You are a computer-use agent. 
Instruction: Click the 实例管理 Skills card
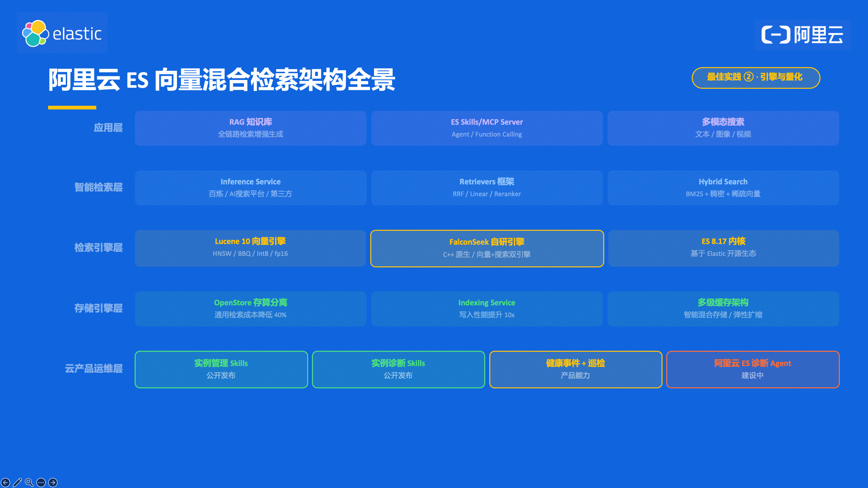pos(221,369)
